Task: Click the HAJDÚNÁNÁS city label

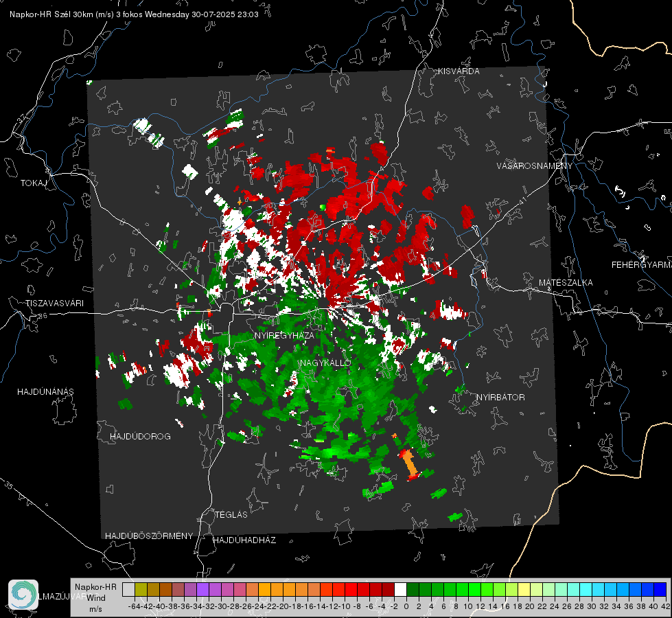Action: click(45, 392)
